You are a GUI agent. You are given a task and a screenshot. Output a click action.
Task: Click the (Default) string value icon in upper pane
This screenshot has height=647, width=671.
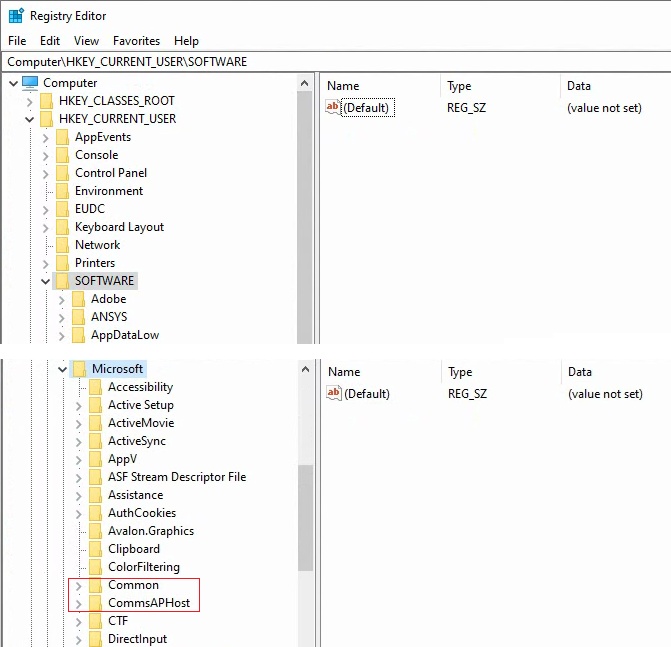pos(334,108)
